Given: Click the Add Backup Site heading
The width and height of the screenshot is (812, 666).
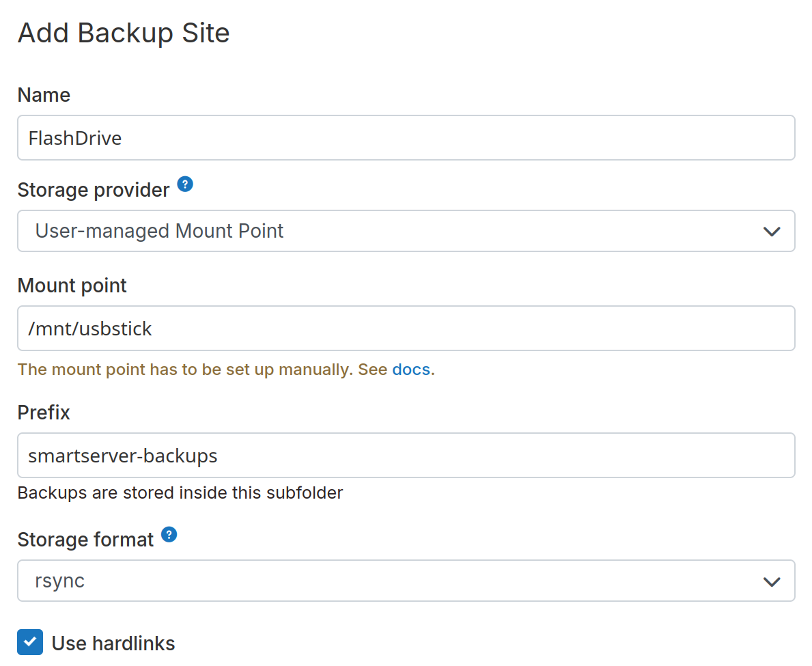Looking at the screenshot, I should pos(123,32).
